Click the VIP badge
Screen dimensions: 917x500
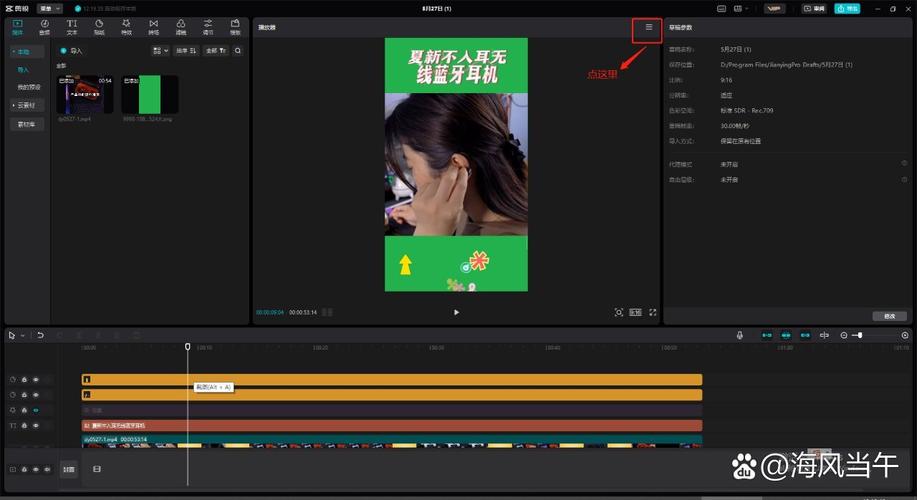click(774, 9)
